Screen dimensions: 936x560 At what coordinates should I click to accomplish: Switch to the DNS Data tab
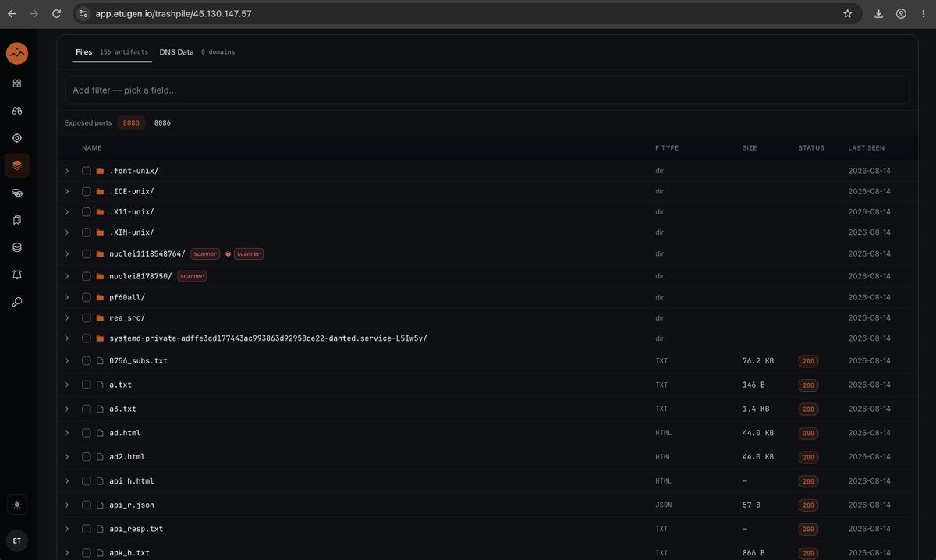point(197,51)
